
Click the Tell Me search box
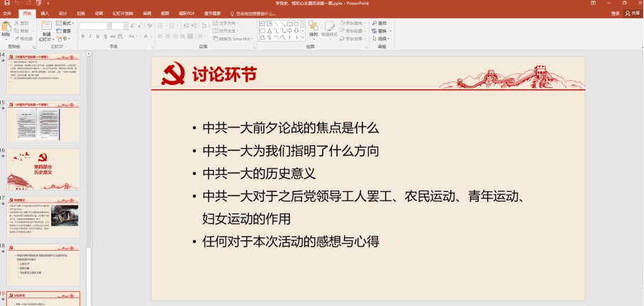point(253,13)
